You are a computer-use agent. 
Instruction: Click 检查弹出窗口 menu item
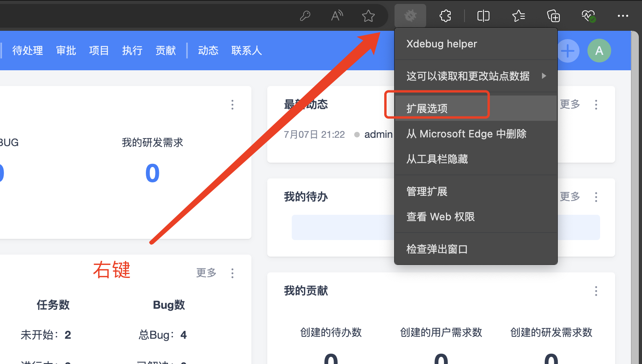[x=437, y=249]
